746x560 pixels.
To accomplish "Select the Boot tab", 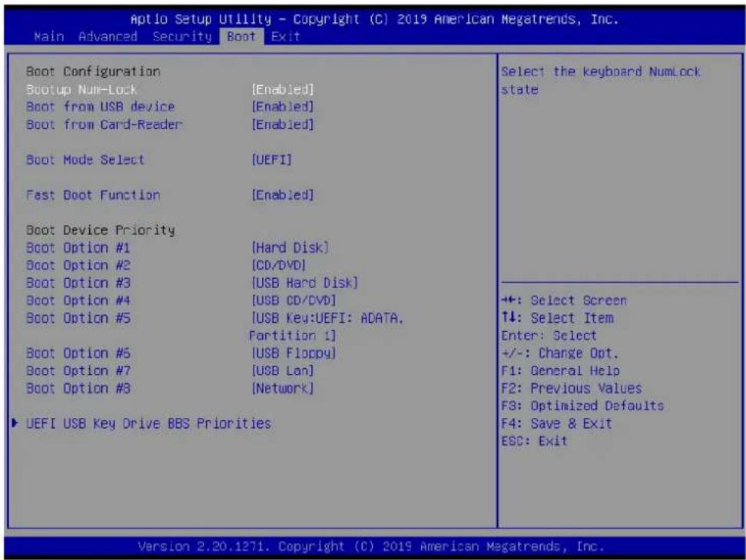I will (241, 37).
